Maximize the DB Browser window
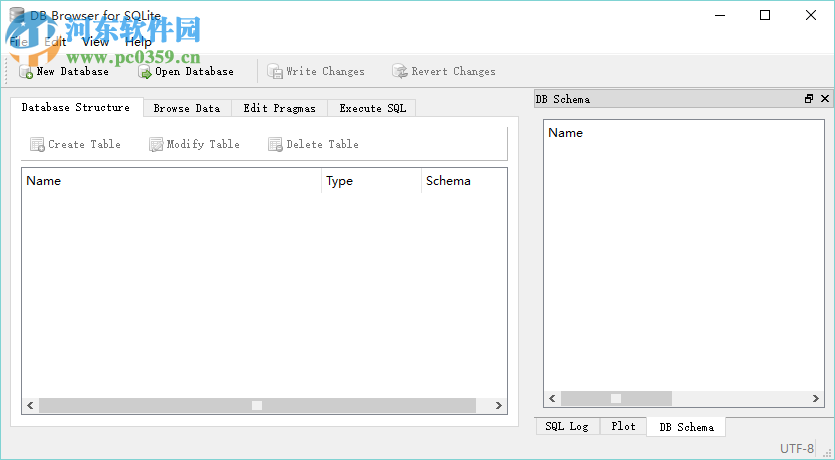Image resolution: width=835 pixels, height=460 pixels. click(765, 15)
